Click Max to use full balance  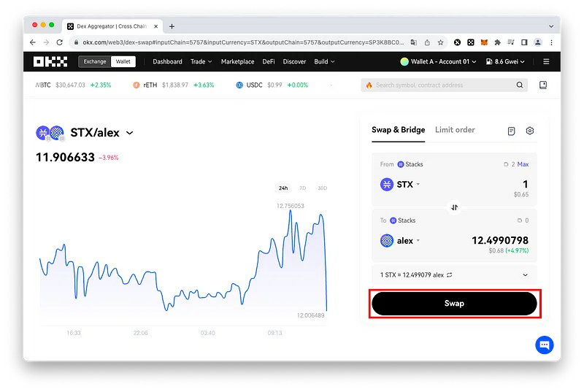tap(523, 164)
